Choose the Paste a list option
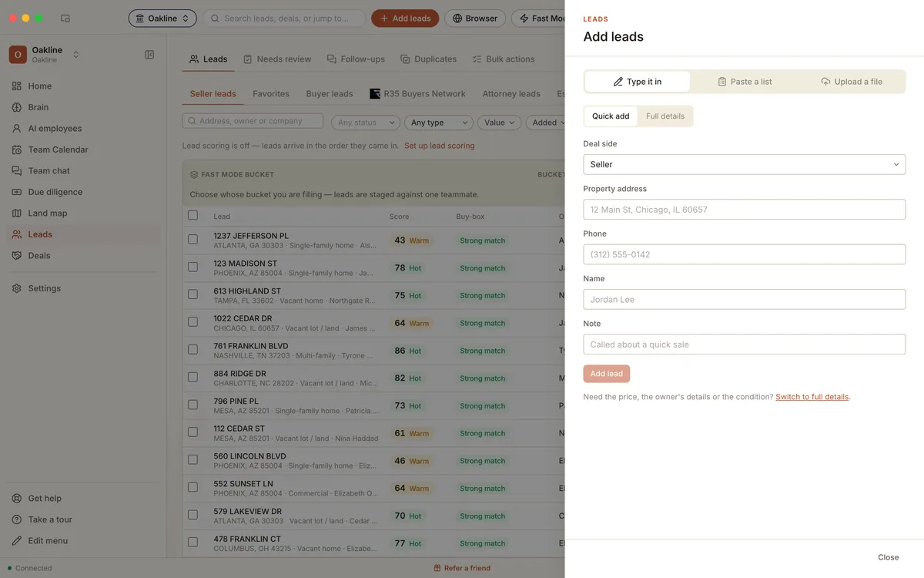 tap(745, 82)
